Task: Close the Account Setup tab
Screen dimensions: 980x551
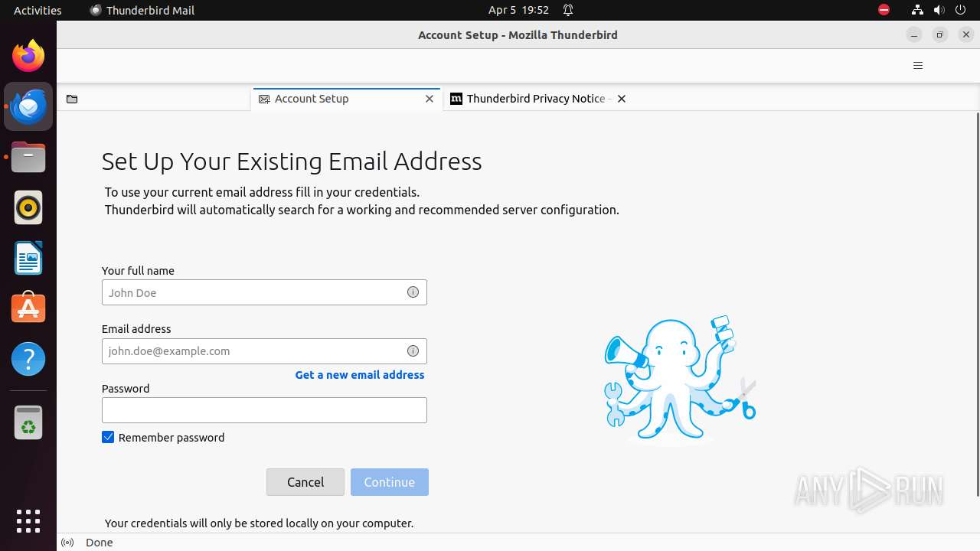Action: (430, 99)
